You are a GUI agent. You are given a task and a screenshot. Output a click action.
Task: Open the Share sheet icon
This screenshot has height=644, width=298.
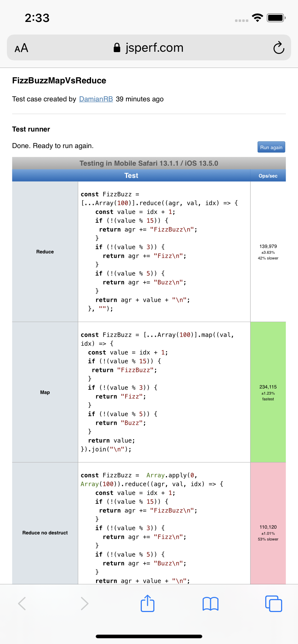point(148,603)
